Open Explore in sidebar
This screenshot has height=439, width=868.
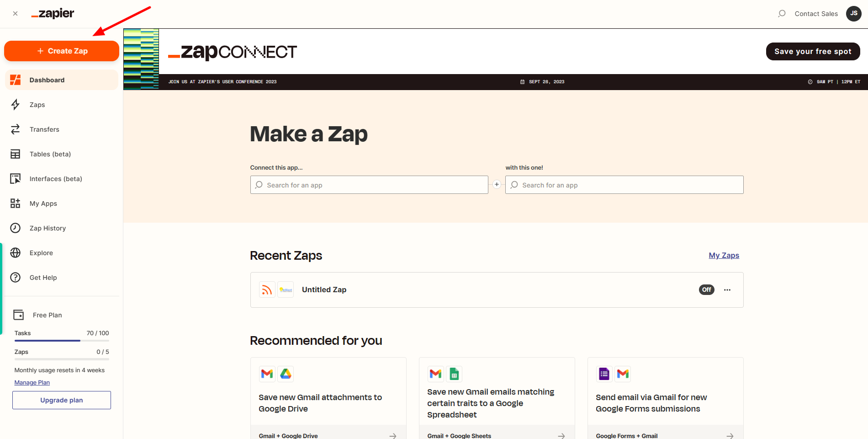(62, 253)
